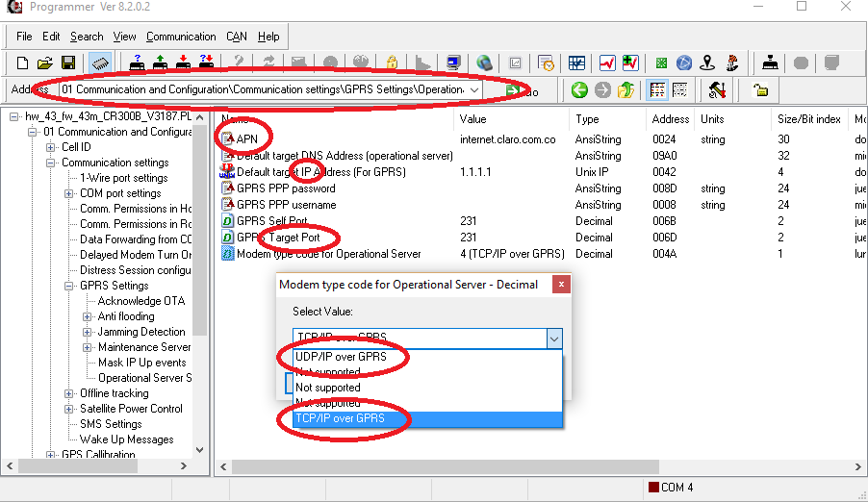The height and width of the screenshot is (502, 868).
Task: Click the yellow padlock toolbar icon
Action: coord(392,63)
